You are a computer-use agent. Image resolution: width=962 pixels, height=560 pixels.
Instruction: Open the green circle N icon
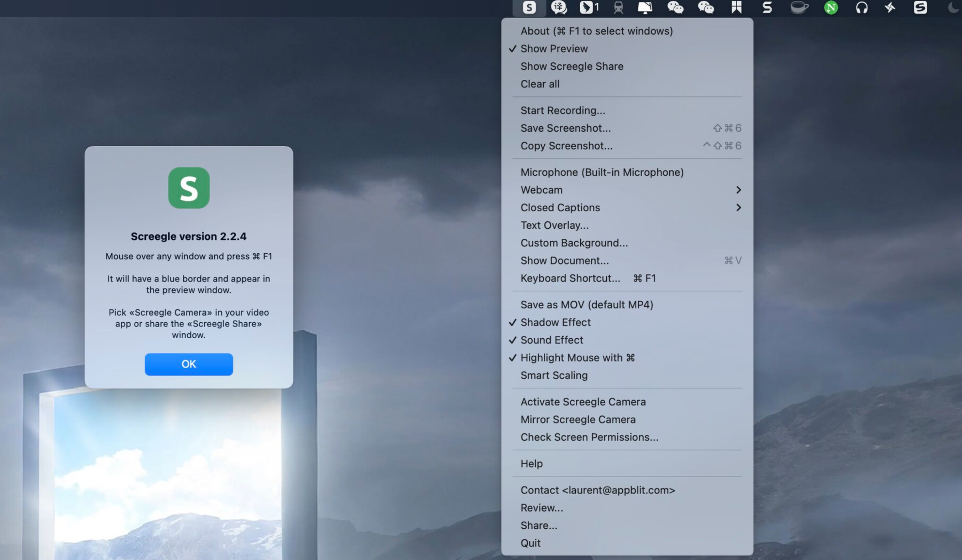831,7
